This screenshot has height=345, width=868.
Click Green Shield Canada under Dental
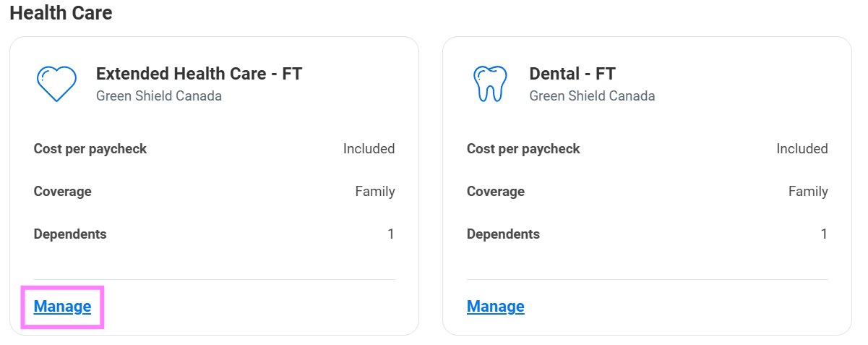point(592,96)
